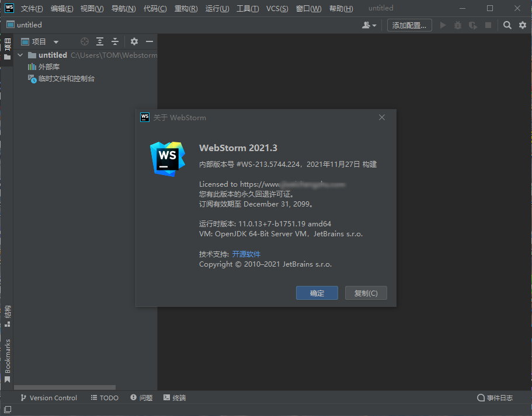Open the 文件(F) menu
Viewport: 532px width, 416px height.
32,9
